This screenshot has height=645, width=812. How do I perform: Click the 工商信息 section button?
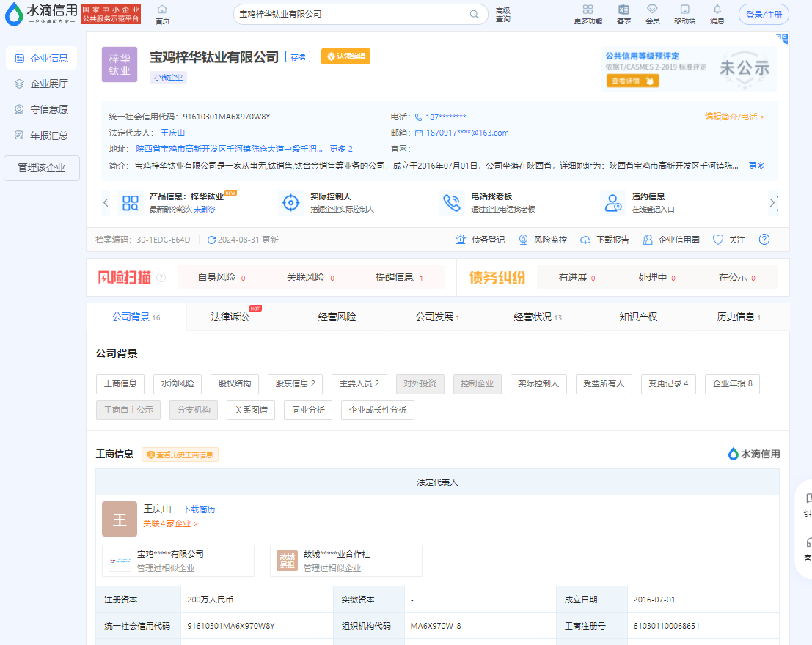(x=120, y=383)
